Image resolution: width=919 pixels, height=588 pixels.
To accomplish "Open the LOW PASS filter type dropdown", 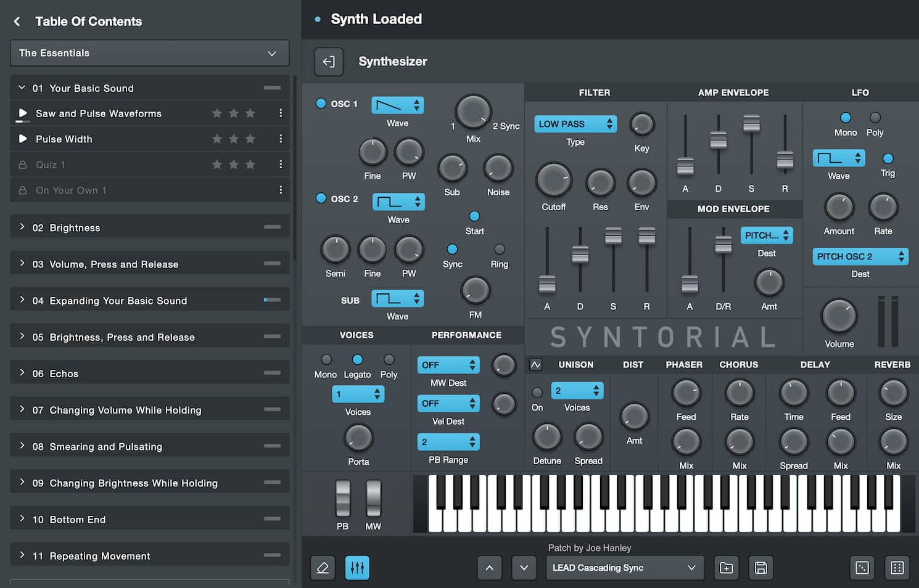I will 574,123.
